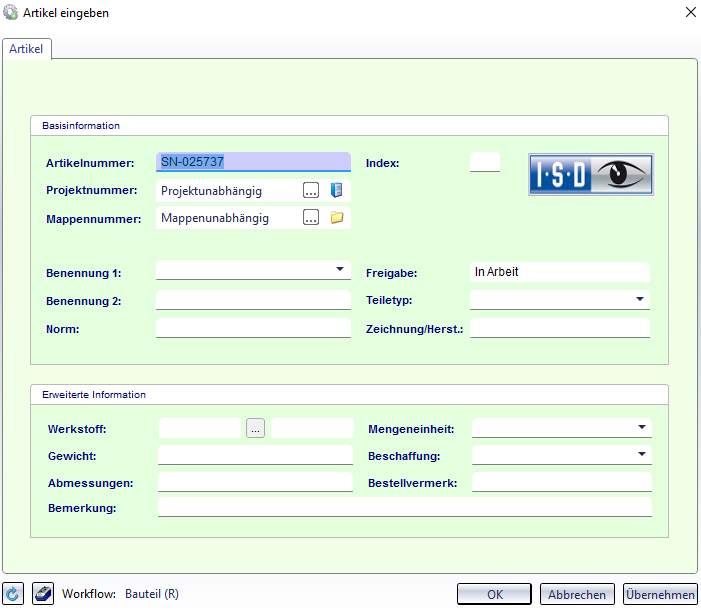Click the Bemerkung text field
701x611 pixels.
coord(405,507)
